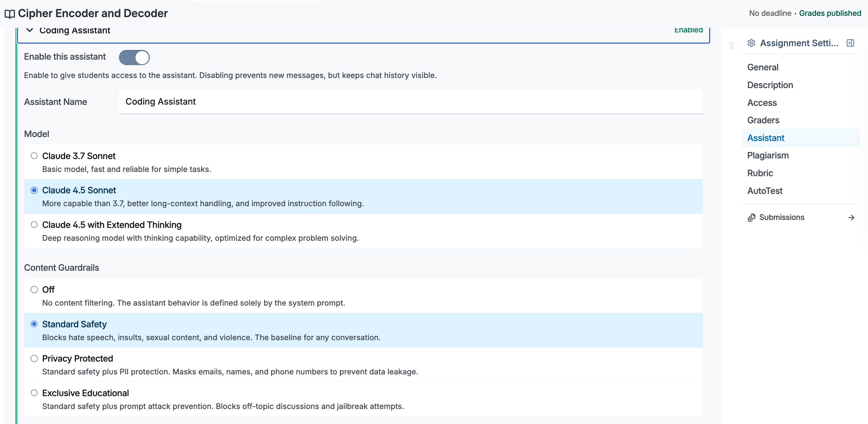
Task: Choose Privacy Protected guardrails
Action: [x=34, y=359]
